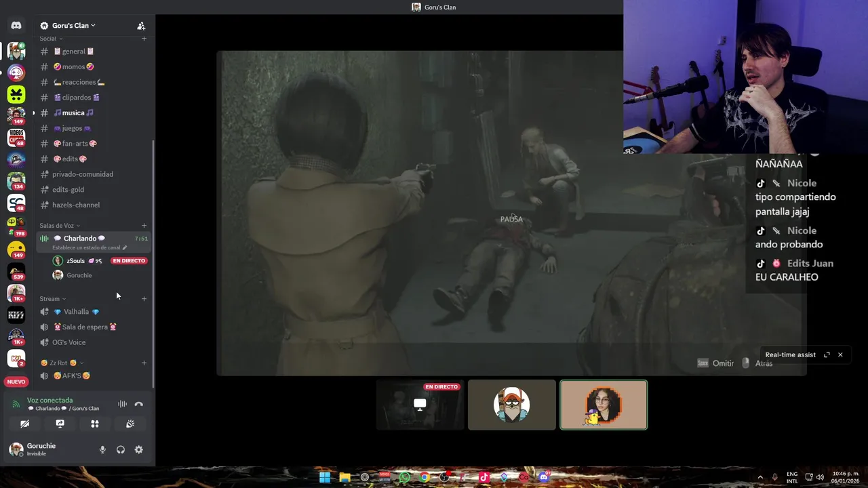Toggle camera on in voice panel
The image size is (868, 488).
point(24,424)
